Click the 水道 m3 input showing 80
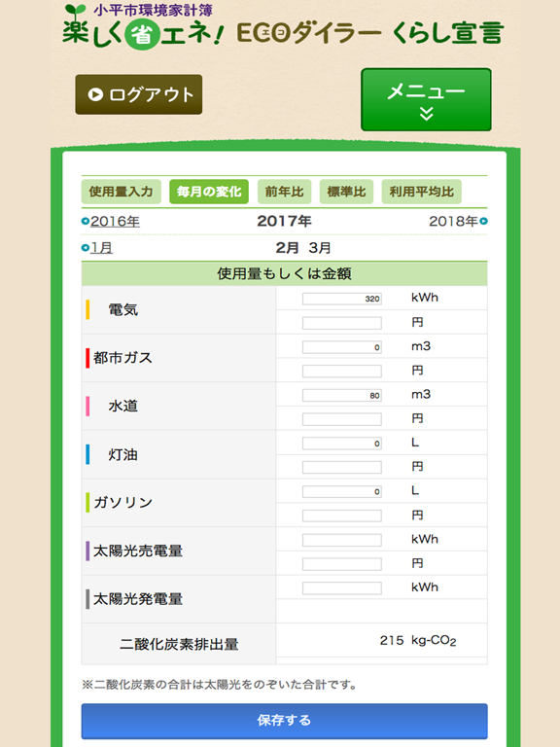Image resolution: width=560 pixels, height=747 pixels. [342, 396]
